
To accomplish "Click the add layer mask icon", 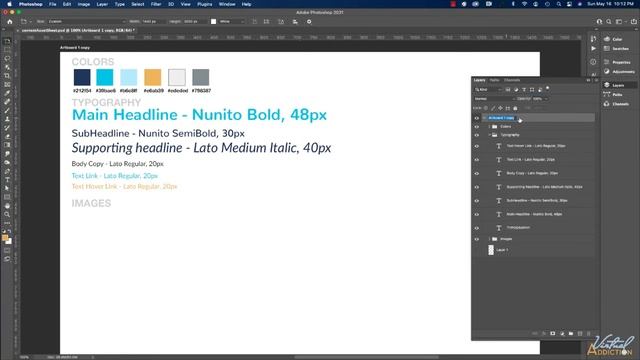I will pos(553,333).
